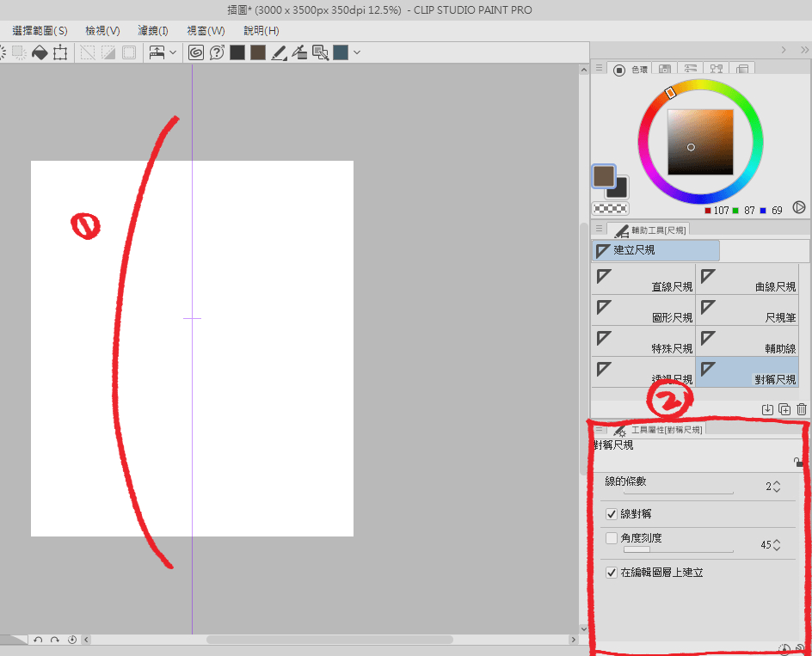Open the trash icon to delete selected sub tool
The image size is (812, 656).
[801, 409]
